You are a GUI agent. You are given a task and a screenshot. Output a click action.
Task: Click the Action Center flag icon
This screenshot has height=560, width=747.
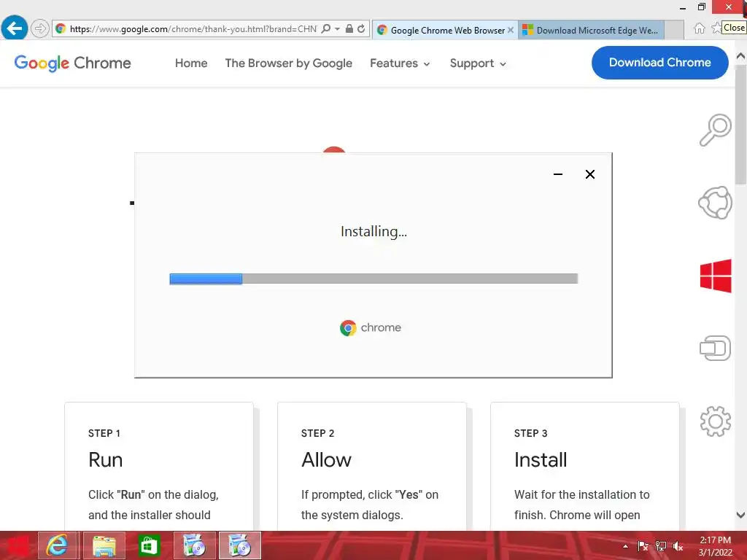pos(643,546)
